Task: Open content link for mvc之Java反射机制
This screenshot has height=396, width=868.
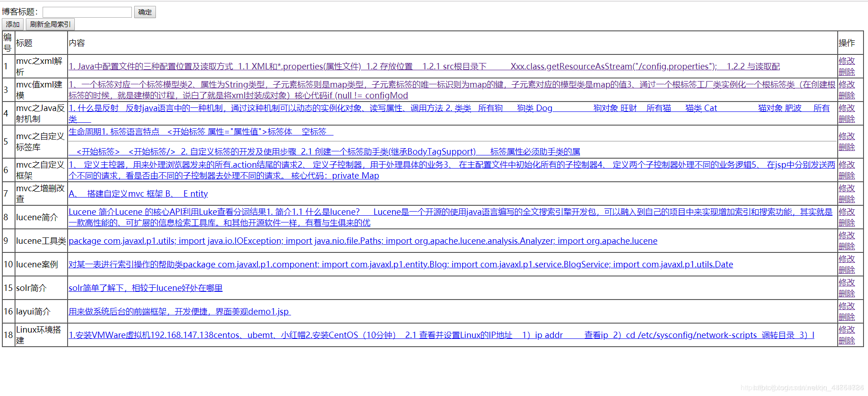Action: click(x=449, y=113)
